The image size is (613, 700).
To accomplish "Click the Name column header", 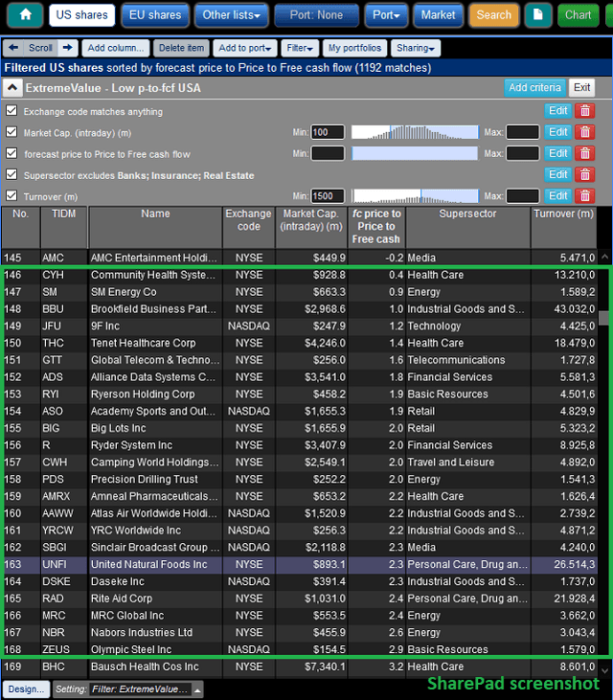I will (x=155, y=227).
